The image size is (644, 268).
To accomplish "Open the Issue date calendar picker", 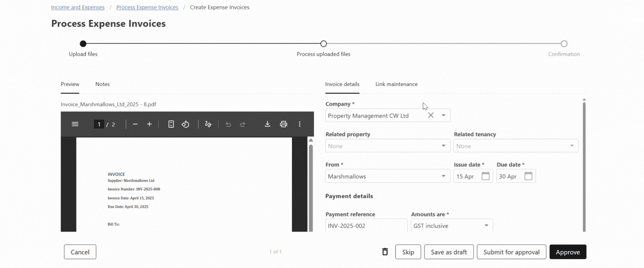I will point(485,176).
